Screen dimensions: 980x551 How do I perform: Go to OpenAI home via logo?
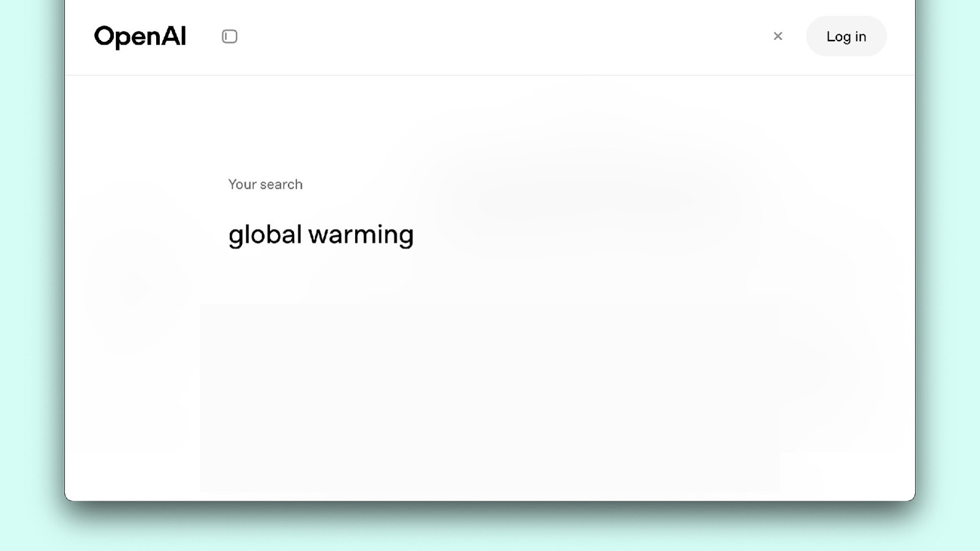point(140,37)
